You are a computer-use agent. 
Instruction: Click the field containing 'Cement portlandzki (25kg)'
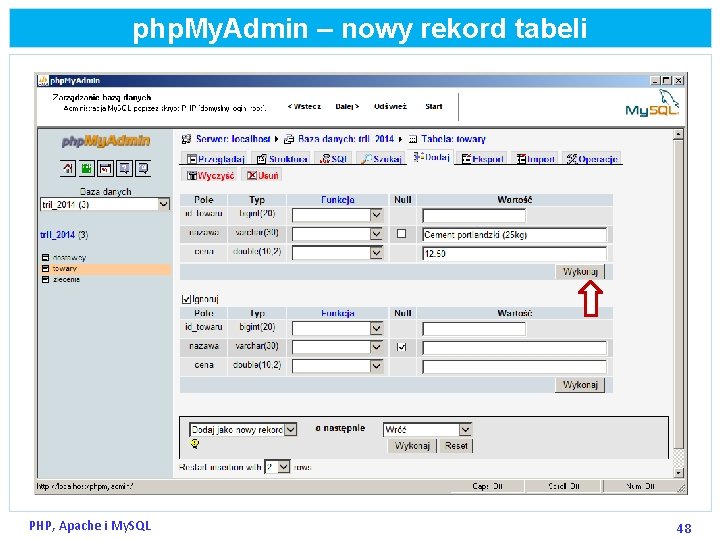(515, 235)
